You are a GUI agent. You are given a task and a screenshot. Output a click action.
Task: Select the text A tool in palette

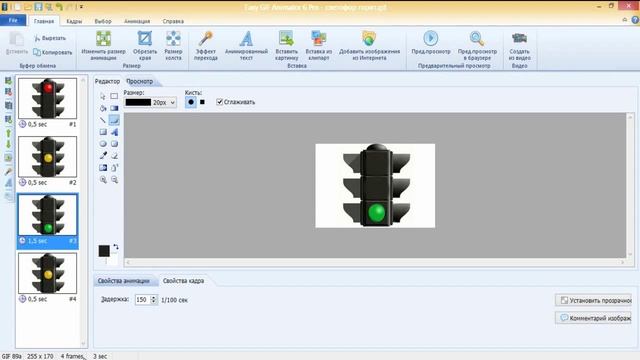(x=114, y=132)
